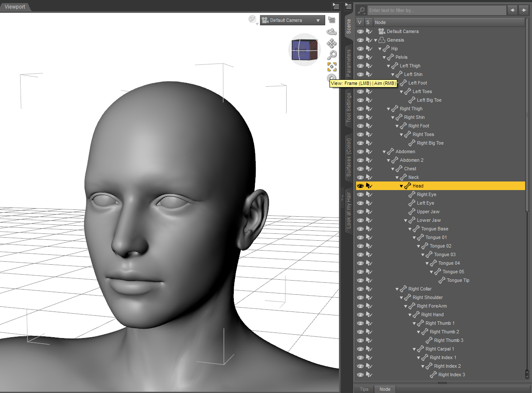Open the Surfaces (Color) side tab
532x393 pixels.
pyautogui.click(x=349, y=157)
